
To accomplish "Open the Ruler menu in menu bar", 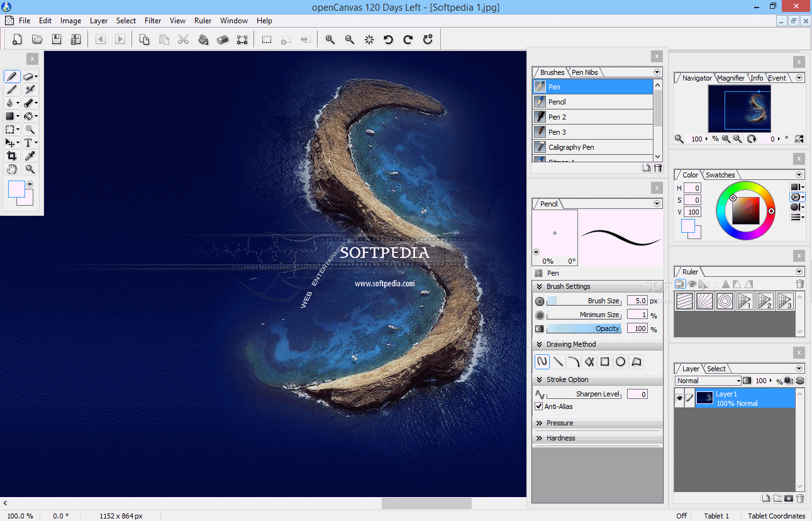I will 203,21.
